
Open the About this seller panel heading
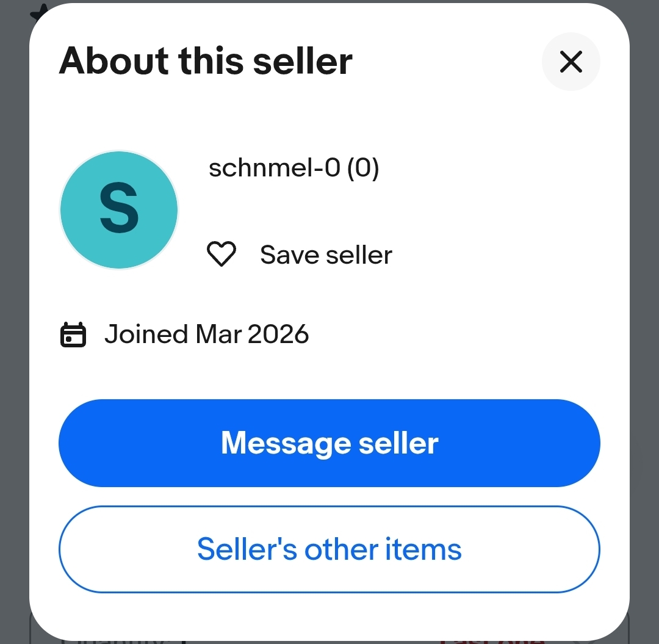(206, 60)
